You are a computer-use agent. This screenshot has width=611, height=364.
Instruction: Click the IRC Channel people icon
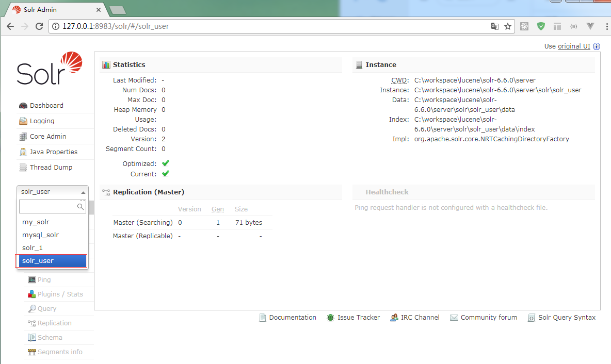(x=394, y=318)
